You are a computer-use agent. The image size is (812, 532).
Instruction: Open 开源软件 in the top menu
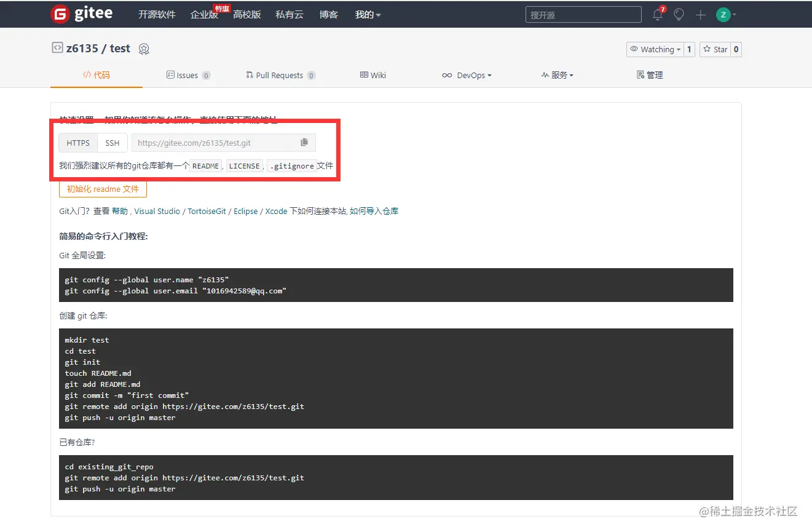(157, 15)
